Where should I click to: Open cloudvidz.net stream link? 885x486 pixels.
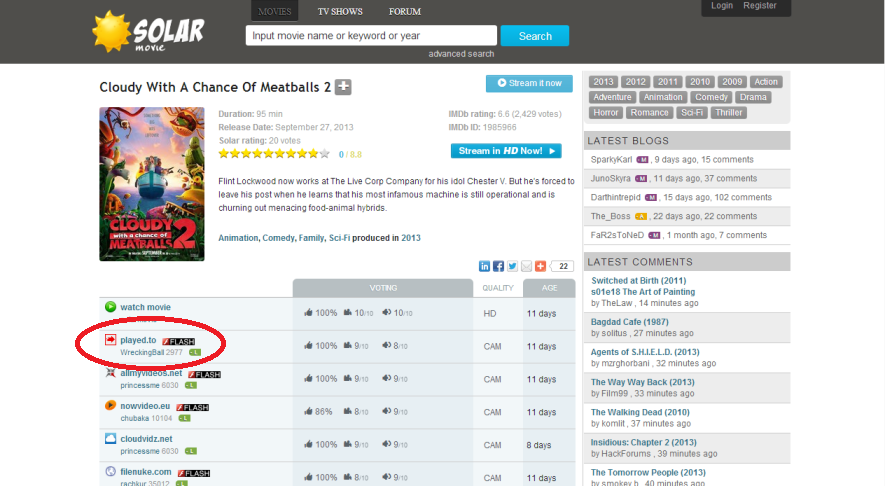(146, 439)
